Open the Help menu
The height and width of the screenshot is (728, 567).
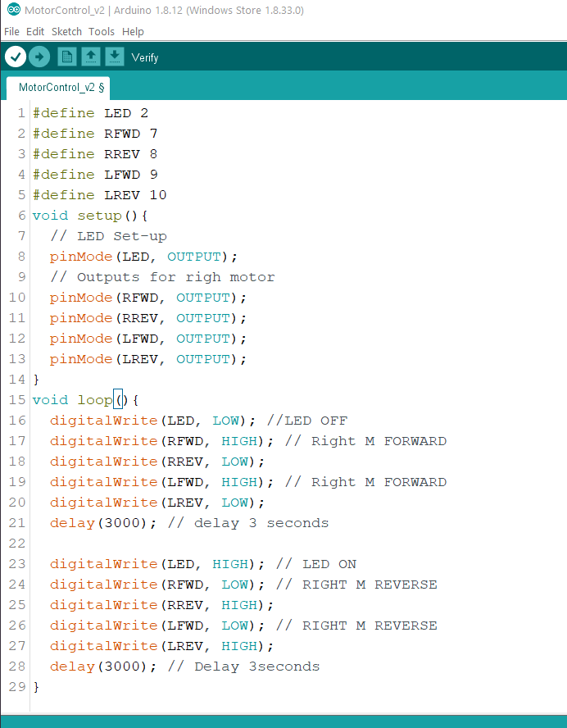click(x=133, y=31)
